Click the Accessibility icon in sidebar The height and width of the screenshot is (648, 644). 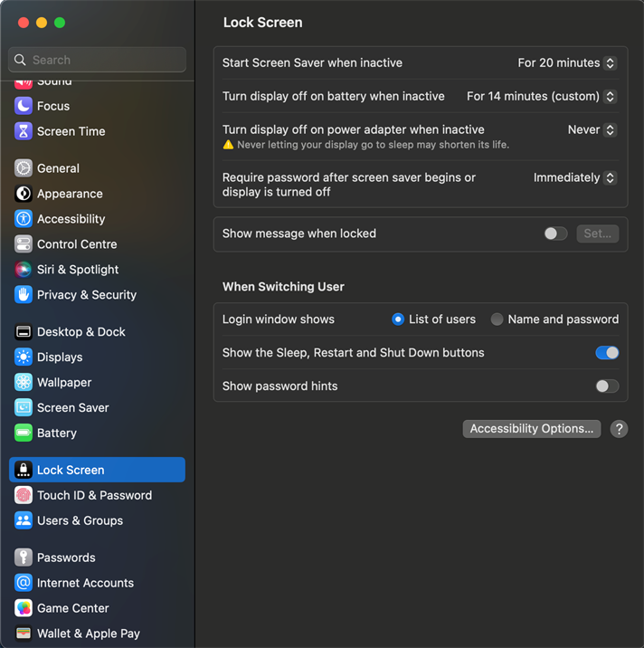(x=24, y=219)
